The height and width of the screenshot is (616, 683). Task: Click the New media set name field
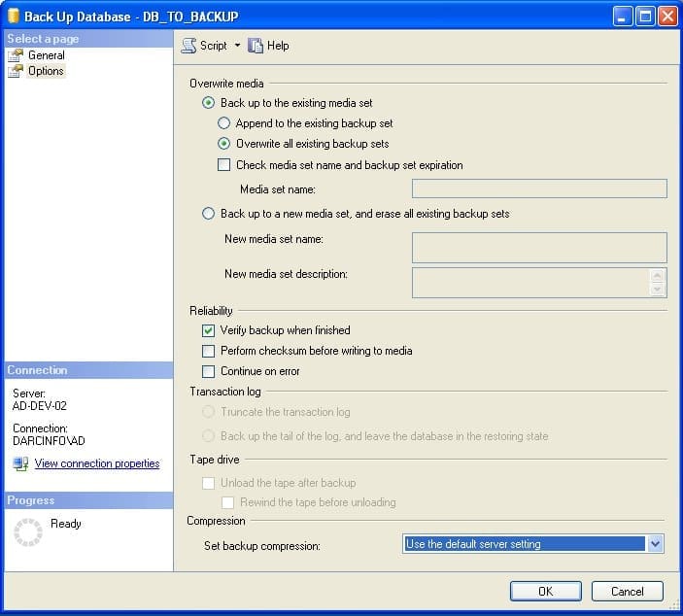click(x=539, y=248)
